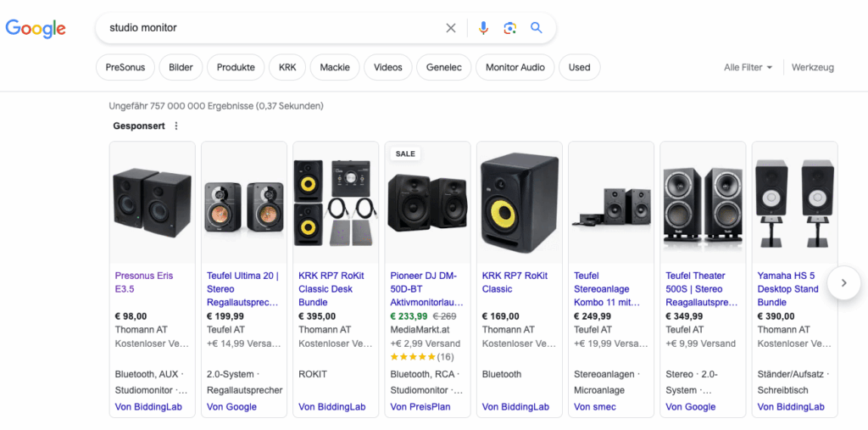Click the Google logo
868x430 pixels.
click(36, 28)
